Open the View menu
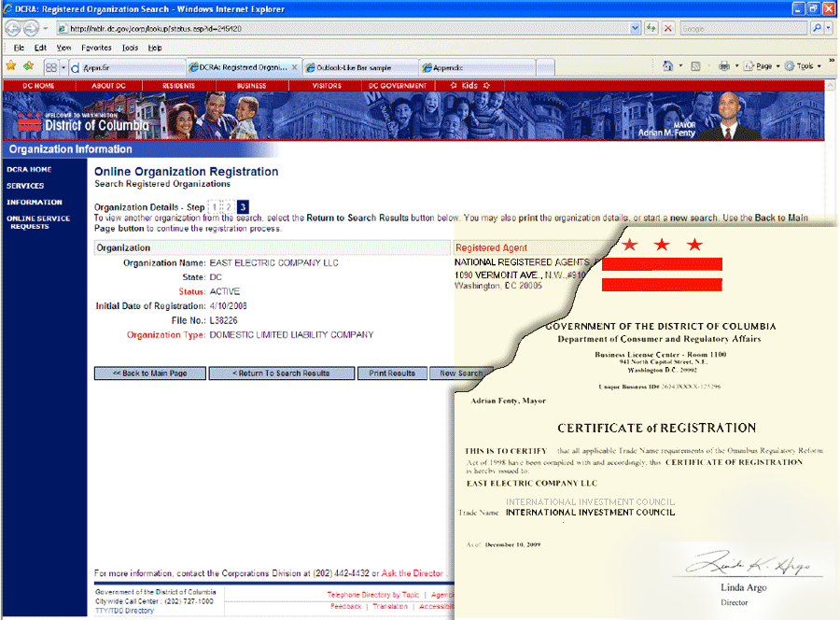The height and width of the screenshot is (620, 840). click(x=63, y=48)
